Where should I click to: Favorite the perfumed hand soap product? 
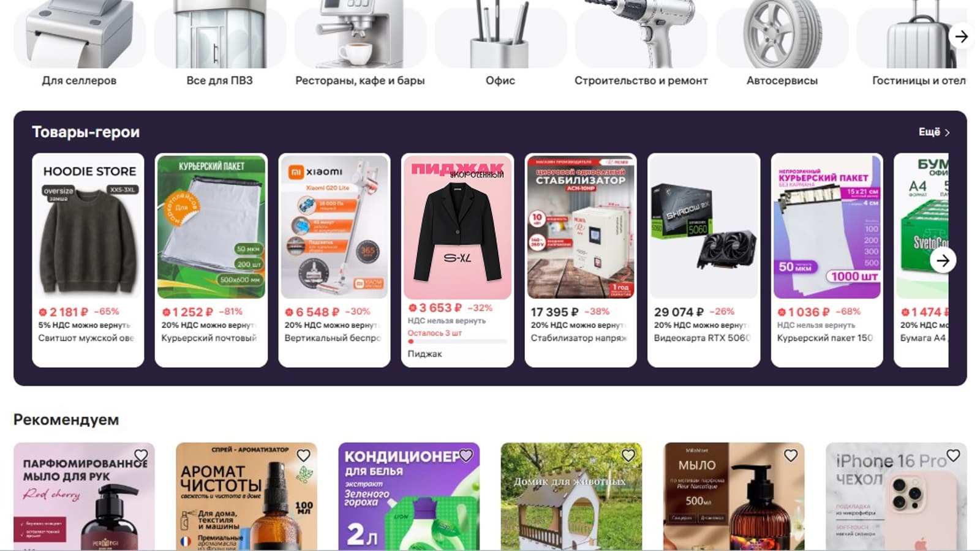click(x=141, y=455)
